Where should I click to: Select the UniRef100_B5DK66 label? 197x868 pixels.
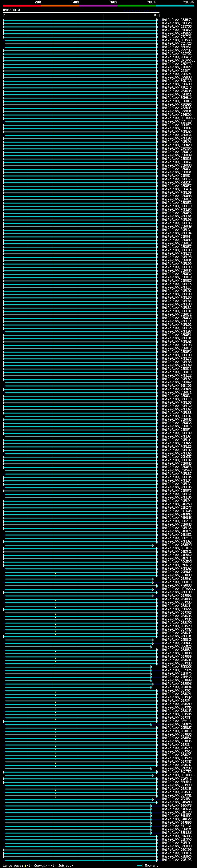(x=177, y=667)
